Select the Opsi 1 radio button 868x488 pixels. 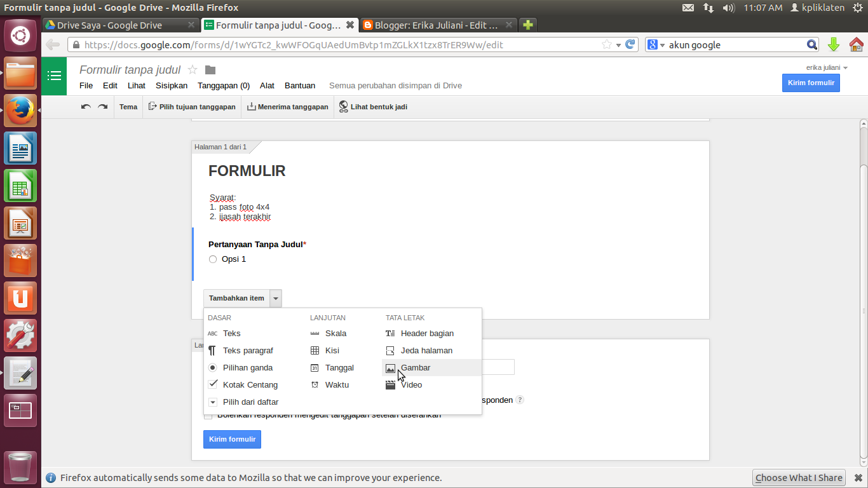[x=213, y=259]
